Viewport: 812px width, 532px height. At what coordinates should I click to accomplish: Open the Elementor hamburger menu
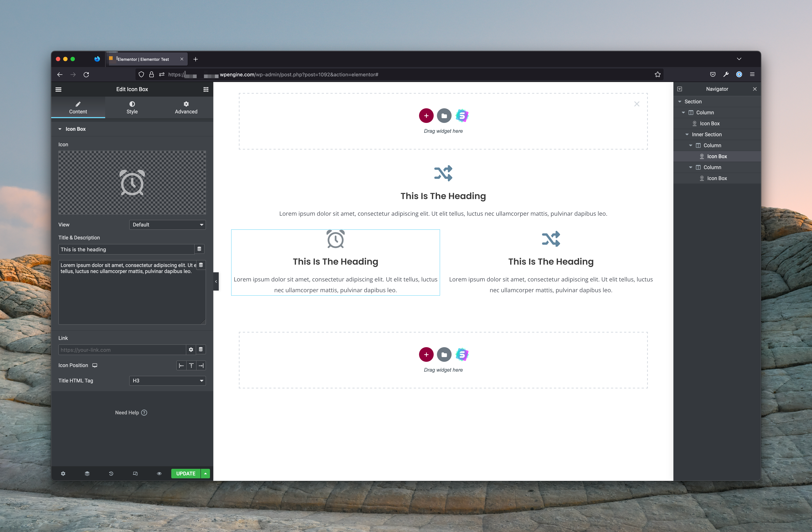coord(58,89)
